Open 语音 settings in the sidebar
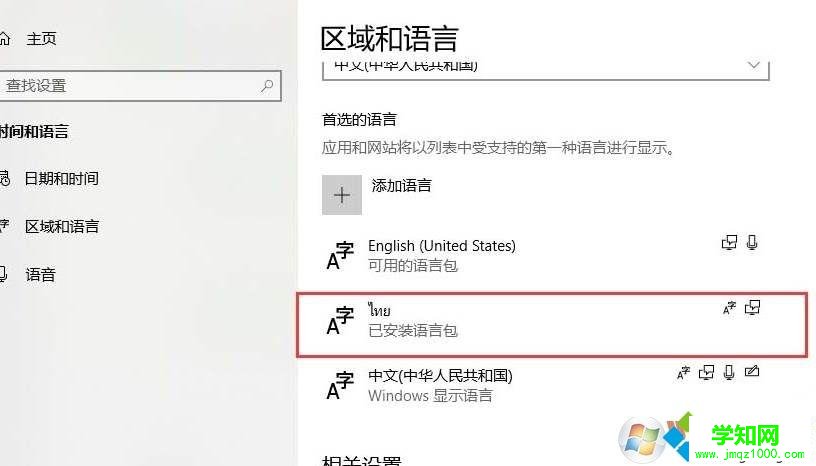The width and height of the screenshot is (816, 466). click(41, 274)
